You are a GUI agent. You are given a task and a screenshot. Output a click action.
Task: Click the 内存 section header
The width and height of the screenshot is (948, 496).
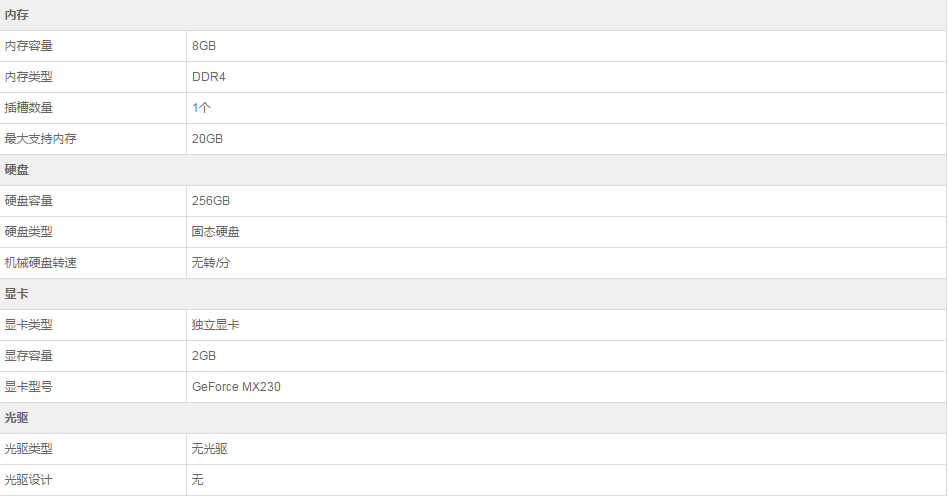click(17, 15)
